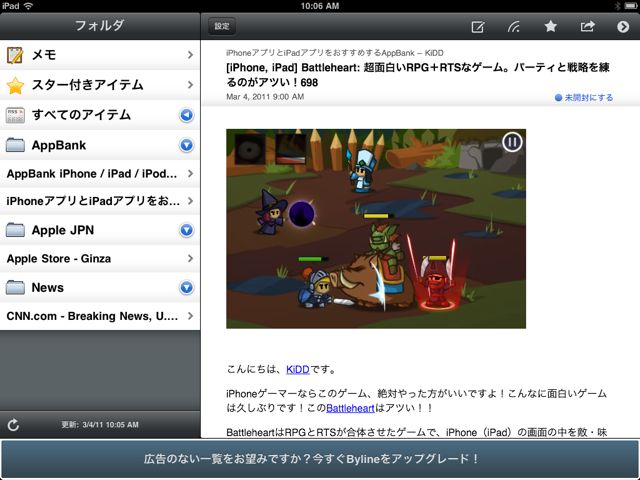Collapse すべてのアイテム with blue arrow
The width and height of the screenshot is (640, 480).
tap(187, 115)
